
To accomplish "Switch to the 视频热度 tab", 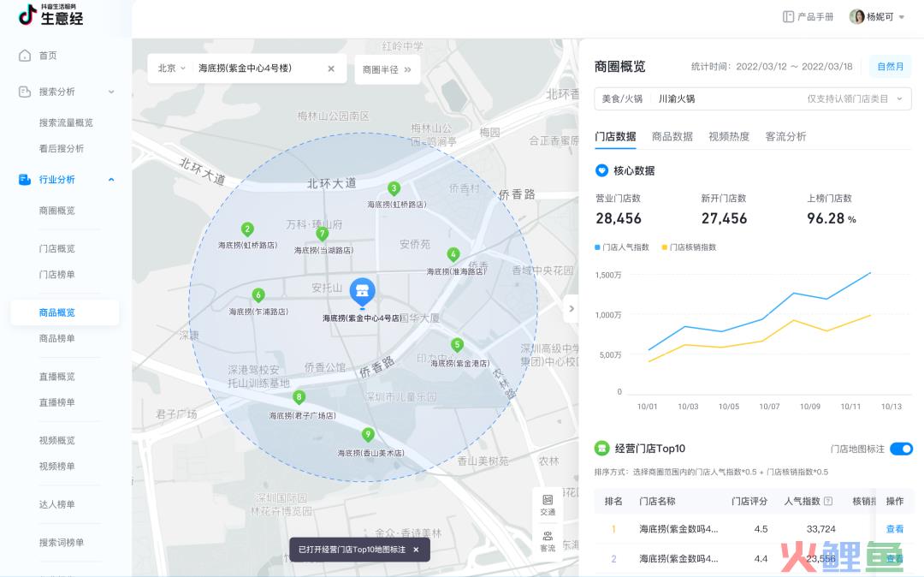I will (729, 137).
